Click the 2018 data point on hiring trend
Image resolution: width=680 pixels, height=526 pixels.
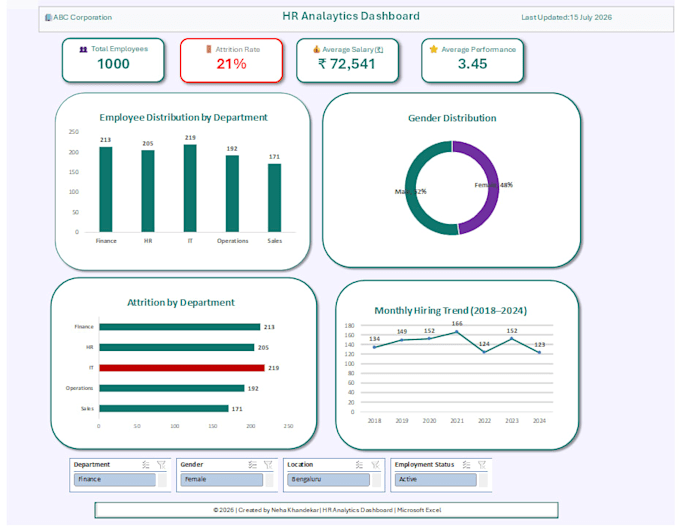pos(374,347)
